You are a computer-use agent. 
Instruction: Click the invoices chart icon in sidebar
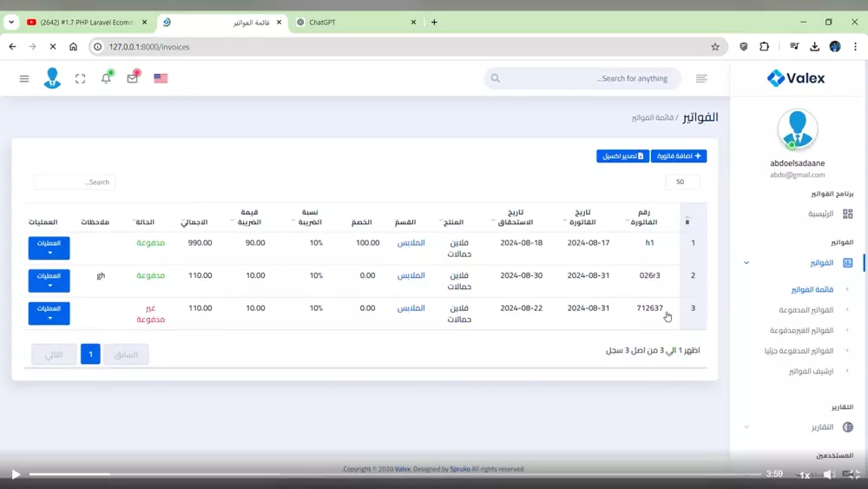[x=847, y=262]
